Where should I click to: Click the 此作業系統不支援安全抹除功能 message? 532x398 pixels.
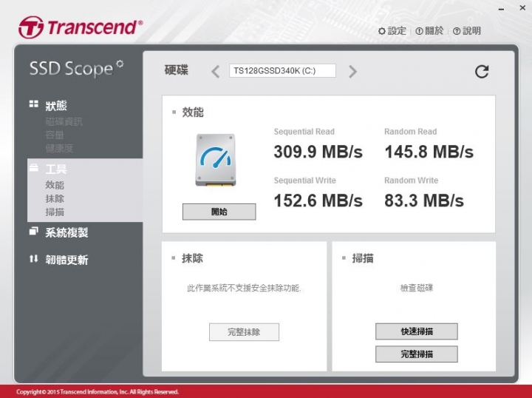point(244,288)
